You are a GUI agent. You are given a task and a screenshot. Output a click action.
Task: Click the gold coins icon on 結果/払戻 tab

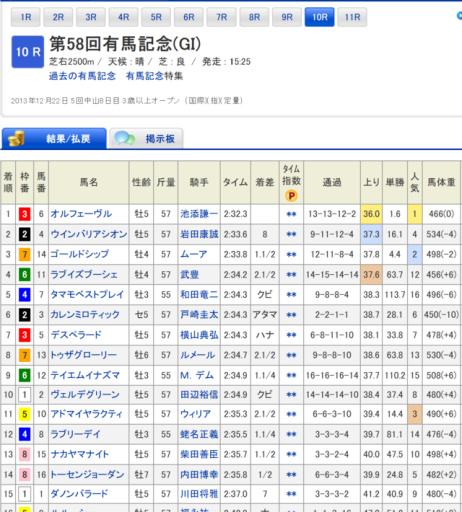tap(16, 139)
